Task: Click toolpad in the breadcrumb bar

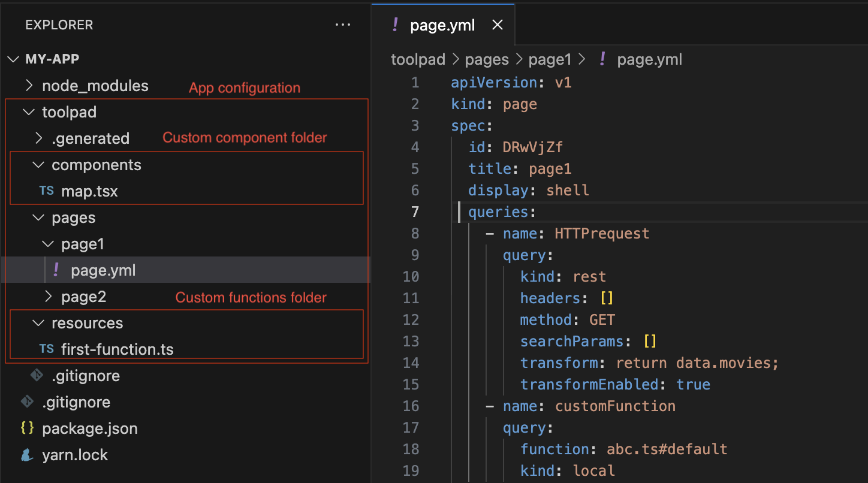Action: (418, 59)
